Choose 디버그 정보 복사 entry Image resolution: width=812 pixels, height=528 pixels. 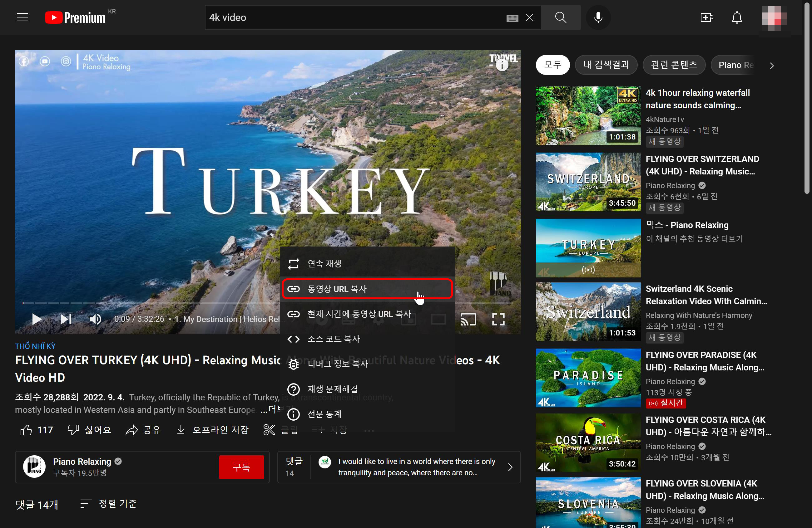coord(367,364)
